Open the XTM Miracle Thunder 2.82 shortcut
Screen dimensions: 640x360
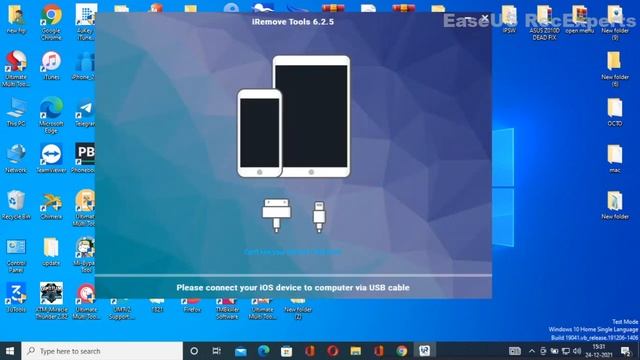(x=51, y=301)
